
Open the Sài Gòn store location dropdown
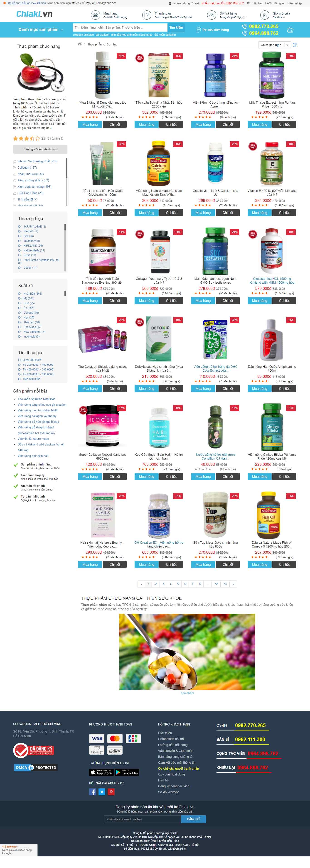(x=279, y=18)
